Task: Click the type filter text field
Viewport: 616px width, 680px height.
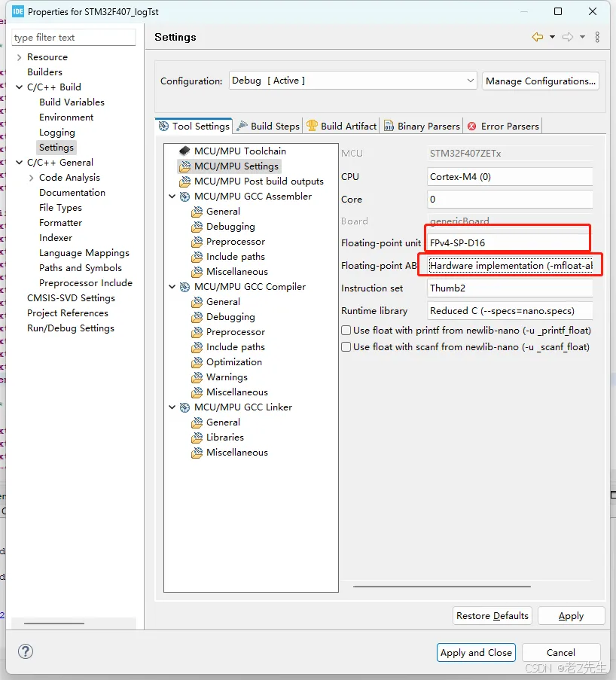Action: tap(74, 38)
